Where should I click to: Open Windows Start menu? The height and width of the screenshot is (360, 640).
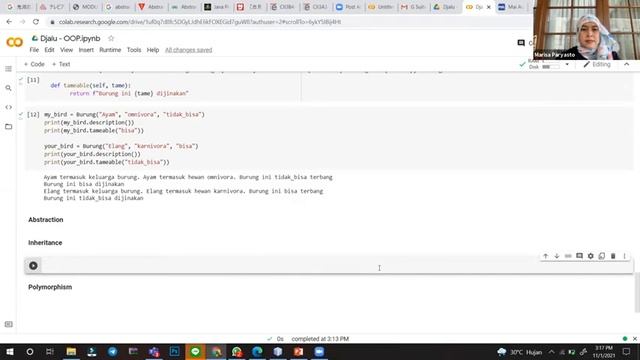(x=9, y=351)
